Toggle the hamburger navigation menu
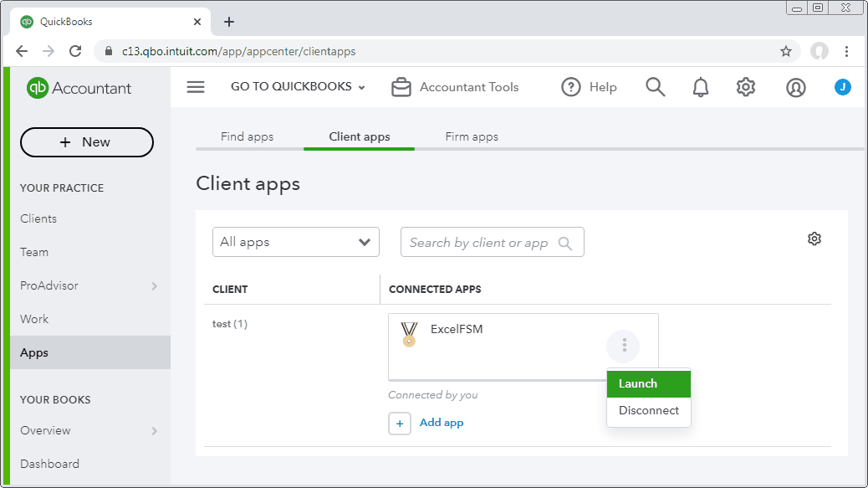868x488 pixels. click(196, 87)
